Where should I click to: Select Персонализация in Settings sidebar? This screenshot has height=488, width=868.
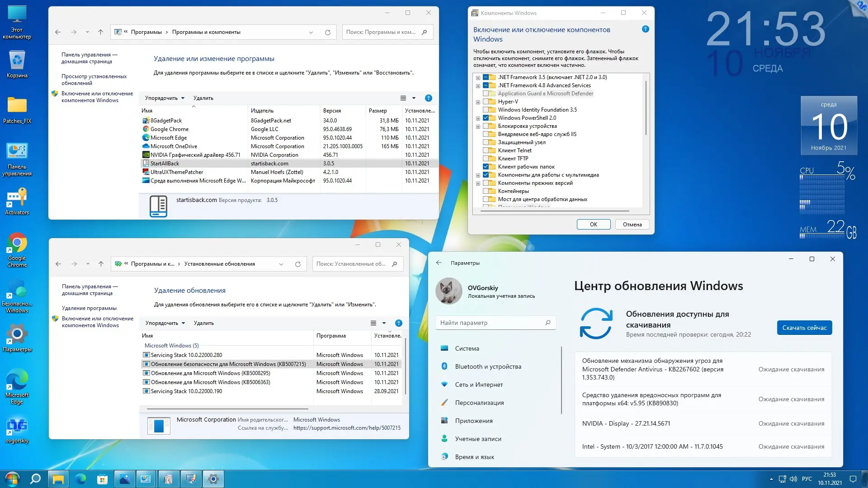point(479,403)
